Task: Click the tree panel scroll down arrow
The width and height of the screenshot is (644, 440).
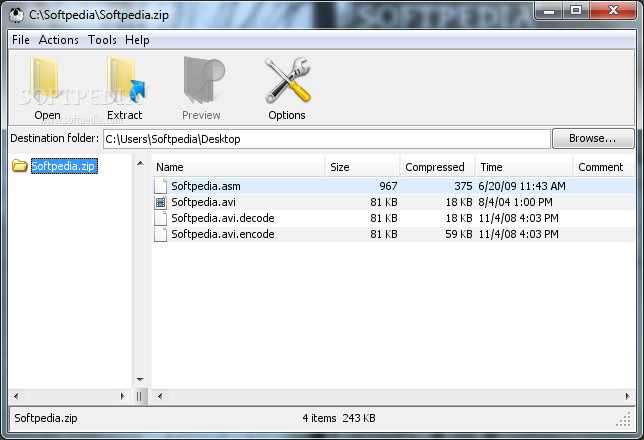Action: [x=140, y=380]
